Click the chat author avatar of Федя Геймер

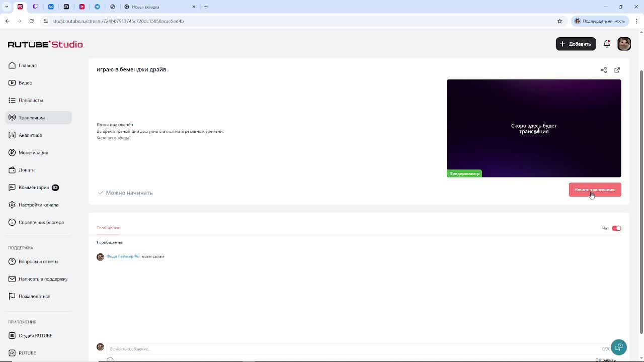click(x=100, y=257)
